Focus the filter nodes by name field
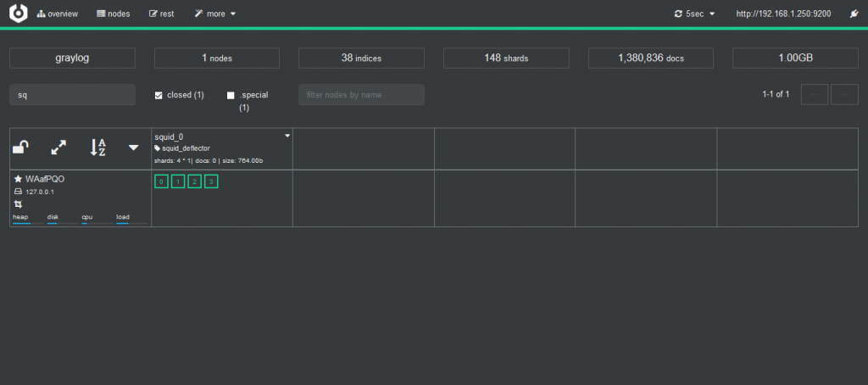The height and width of the screenshot is (385, 868). 361,95
